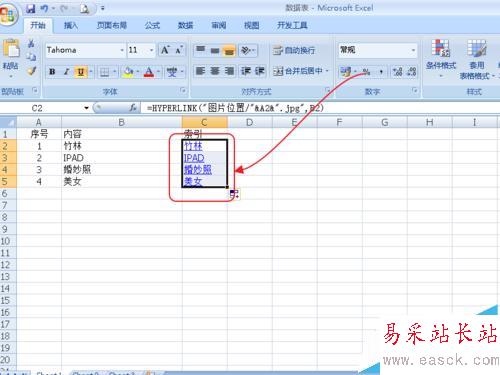
Task: Open the IPAD hyperlink in column C
Action: pos(194,158)
